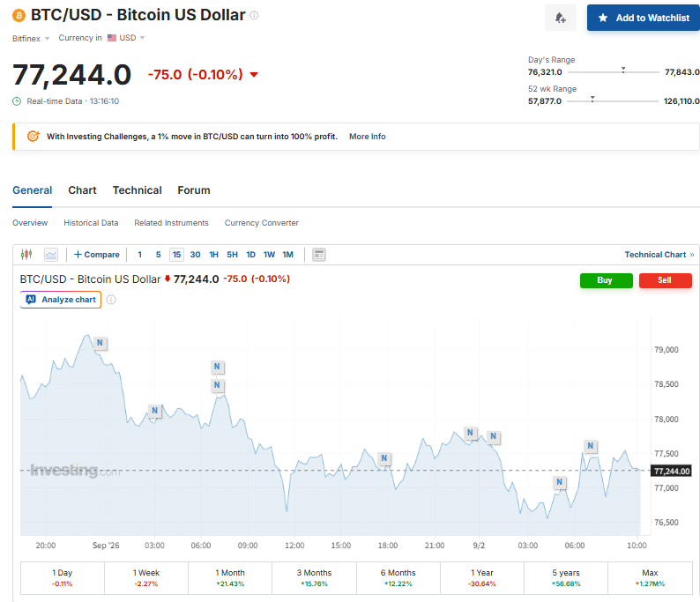Open the Currency Converter sub-tab
This screenshot has height=602, width=700.
pos(262,223)
